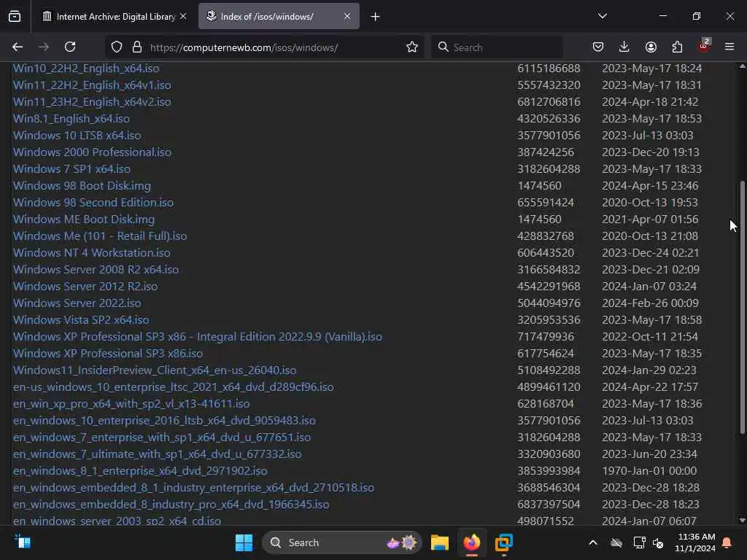
Task: Open Windows11_InsiderPreview_Client 26040 iso link
Action: tap(155, 370)
